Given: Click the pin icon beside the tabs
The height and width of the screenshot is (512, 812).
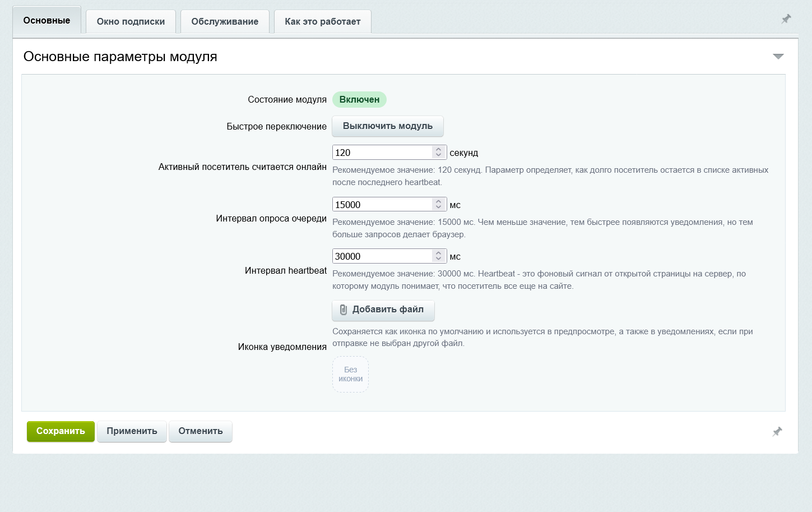Looking at the screenshot, I should click(786, 19).
